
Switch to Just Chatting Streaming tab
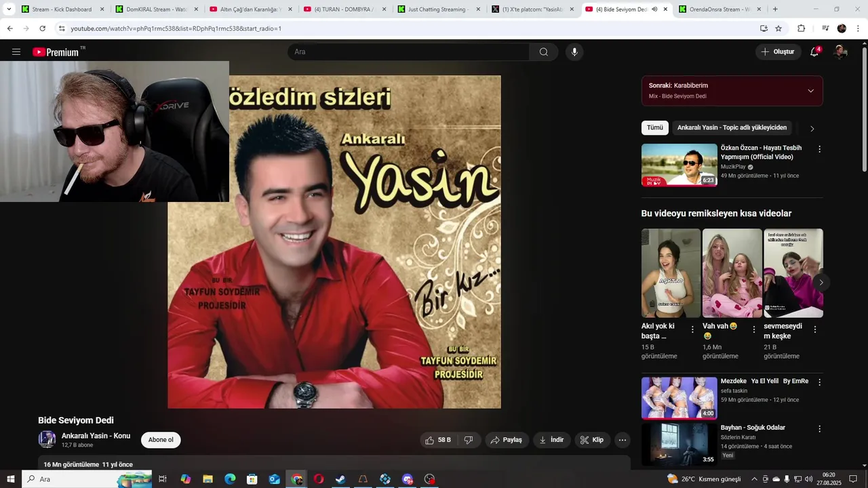point(437,9)
